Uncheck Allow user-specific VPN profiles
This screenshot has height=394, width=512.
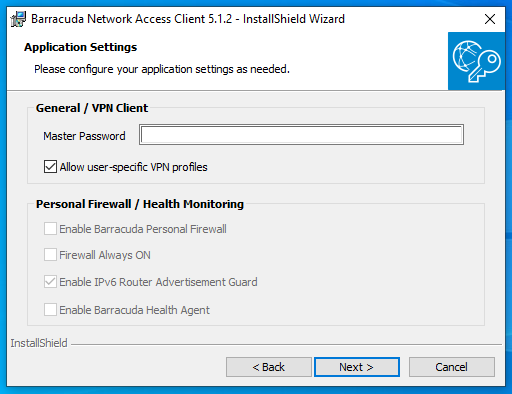coord(50,167)
